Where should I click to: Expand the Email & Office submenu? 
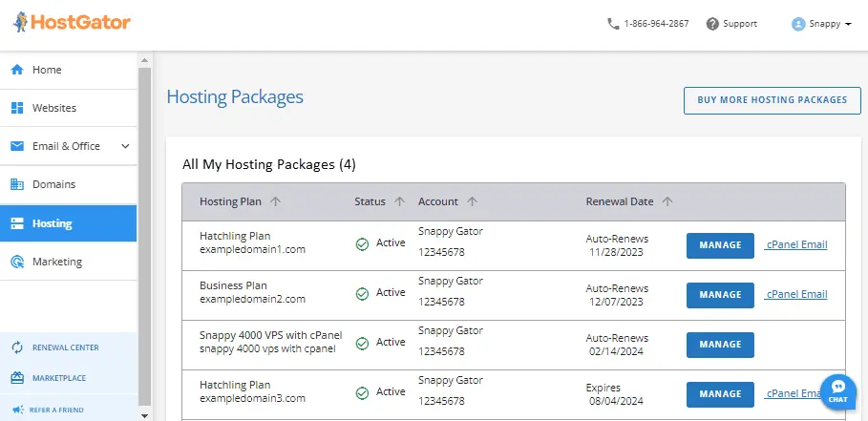pos(124,146)
